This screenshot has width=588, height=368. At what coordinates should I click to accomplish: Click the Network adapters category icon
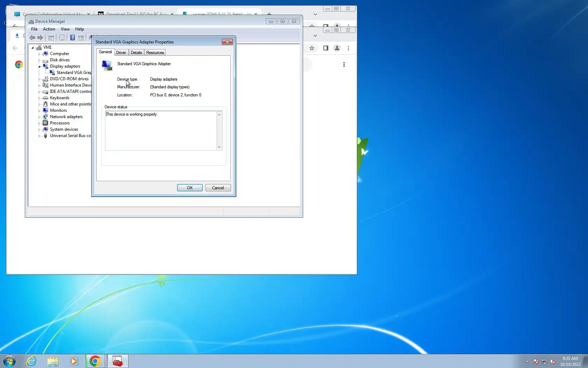pos(45,117)
